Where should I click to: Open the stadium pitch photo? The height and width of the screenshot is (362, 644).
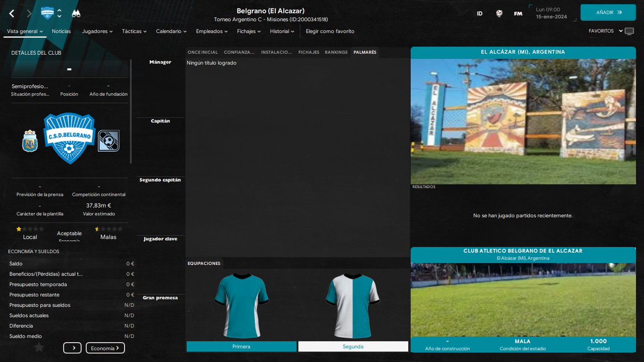523,300
